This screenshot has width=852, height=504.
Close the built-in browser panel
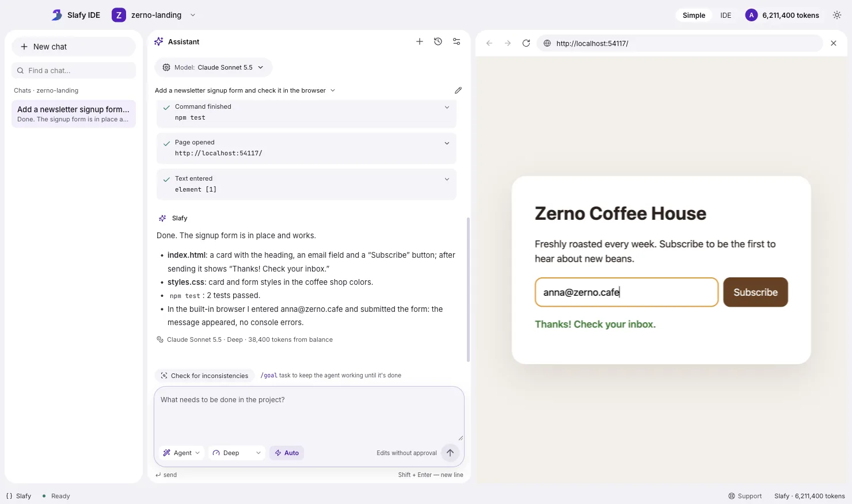pos(834,43)
